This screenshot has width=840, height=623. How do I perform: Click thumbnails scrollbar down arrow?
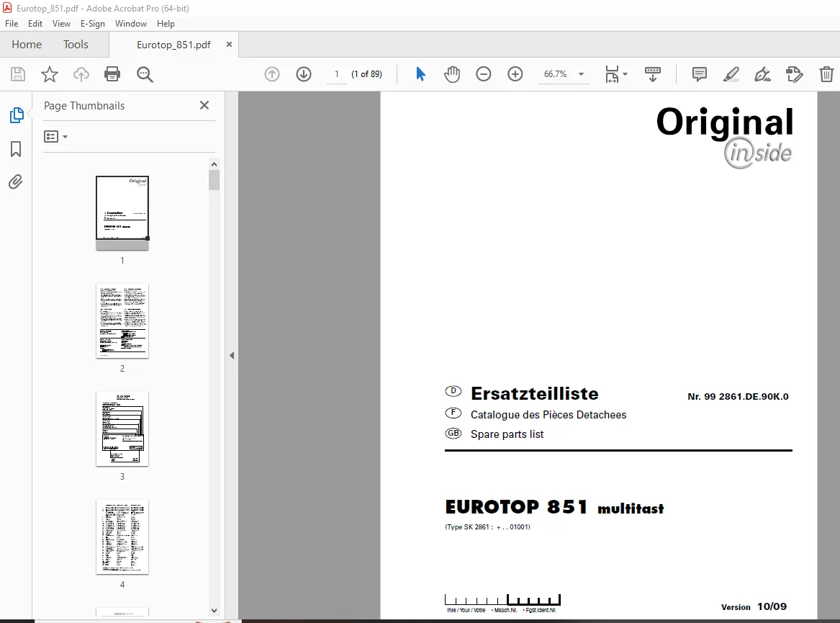[214, 611]
